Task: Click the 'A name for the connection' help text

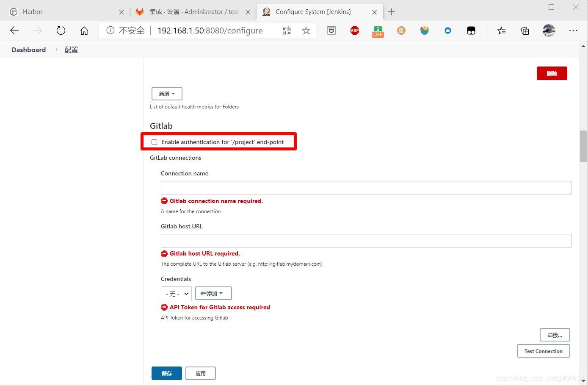Action: click(190, 211)
